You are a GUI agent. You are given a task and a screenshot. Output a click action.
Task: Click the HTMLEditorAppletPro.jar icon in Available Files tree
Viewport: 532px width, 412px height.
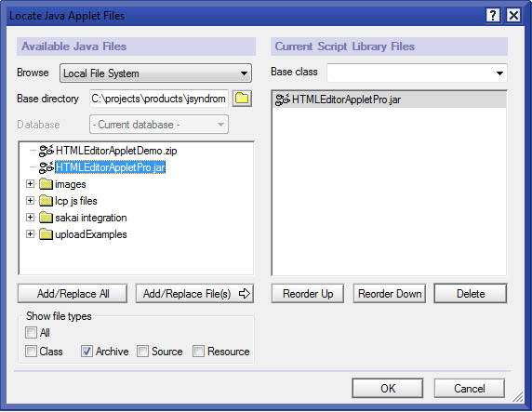pos(47,167)
